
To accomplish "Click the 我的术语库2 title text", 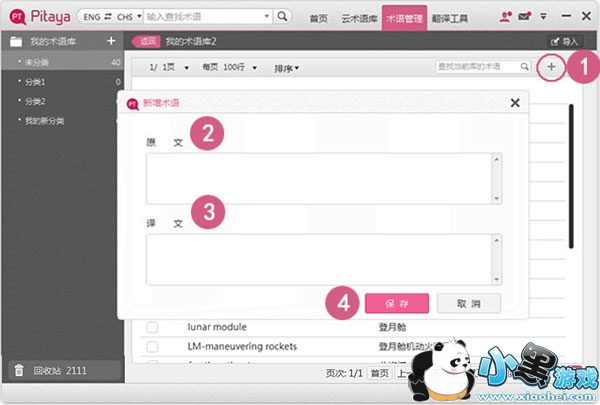I will point(191,41).
